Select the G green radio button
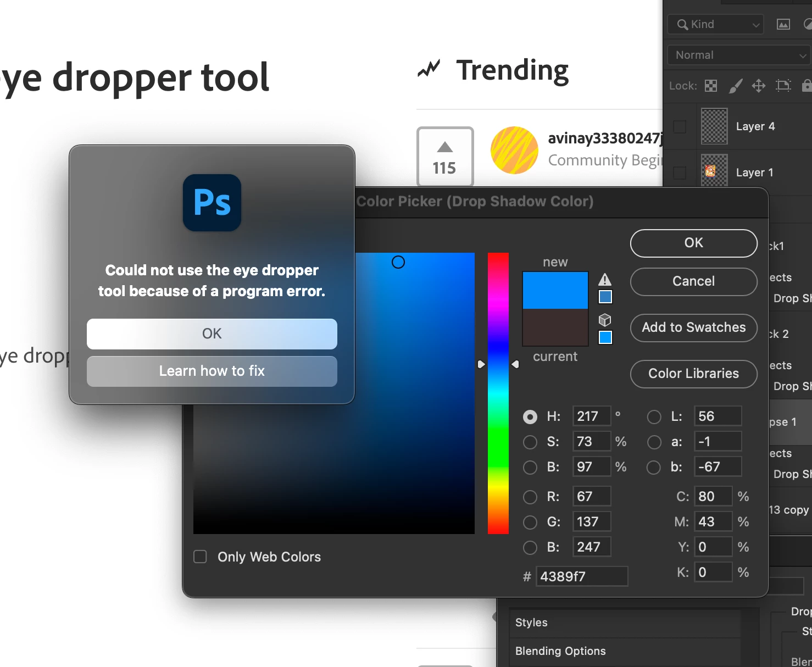The image size is (812, 667). tap(530, 522)
